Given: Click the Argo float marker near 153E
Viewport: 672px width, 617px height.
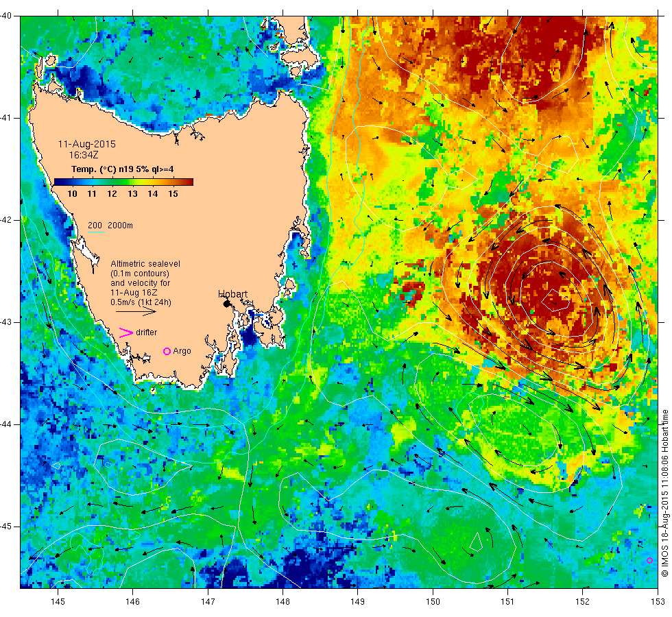Looking at the screenshot, I should (649, 561).
